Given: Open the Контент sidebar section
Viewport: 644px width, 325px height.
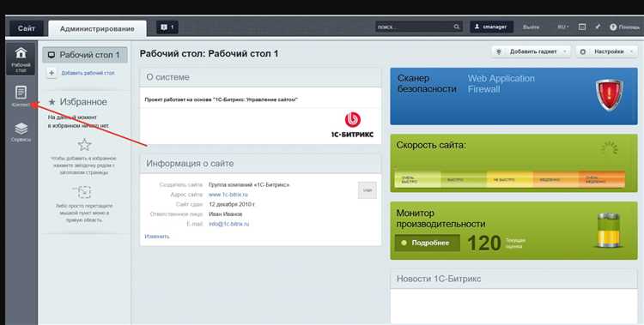Looking at the screenshot, I should 21,96.
